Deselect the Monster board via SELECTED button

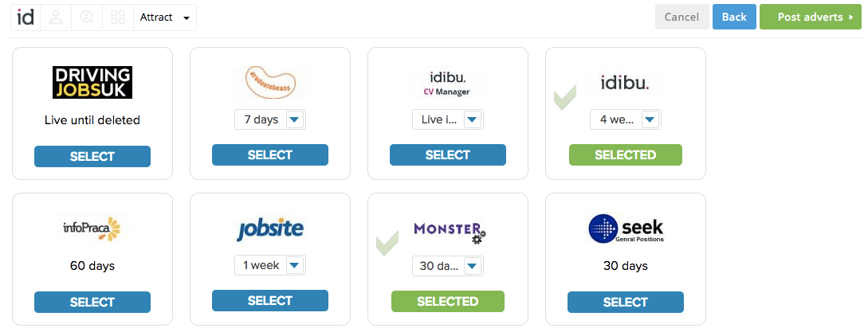(x=448, y=302)
